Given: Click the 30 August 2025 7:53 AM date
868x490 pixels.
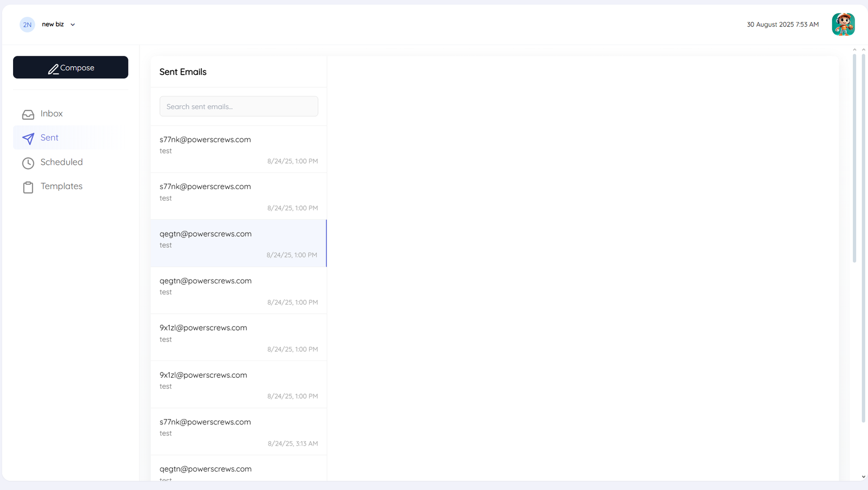Looking at the screenshot, I should 783,24.
